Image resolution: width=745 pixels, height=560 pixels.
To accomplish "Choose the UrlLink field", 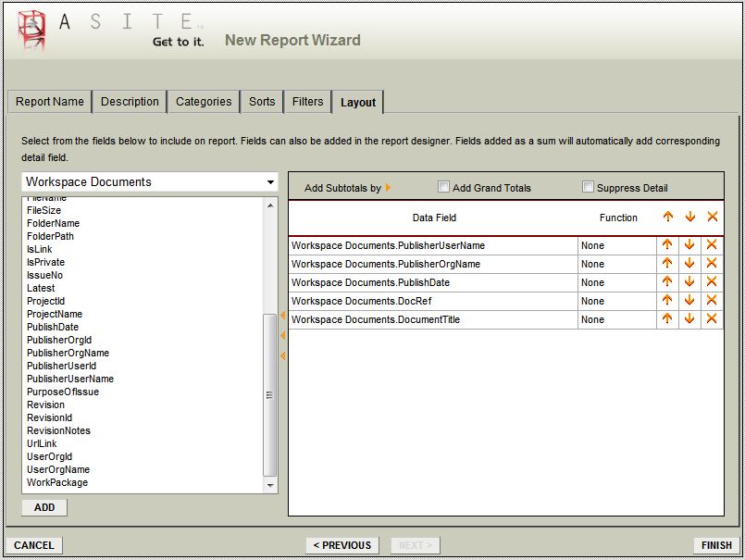I will 42,443.
